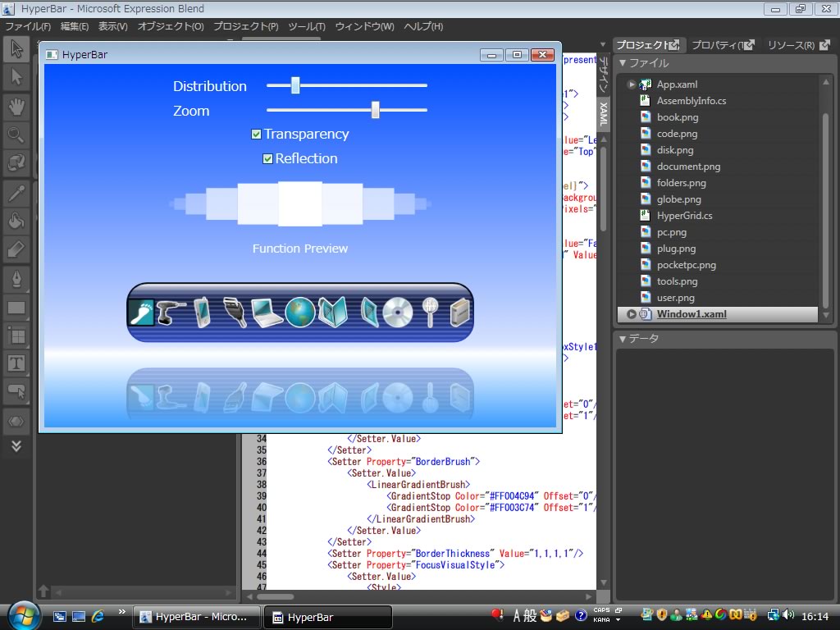
Task: Click the foot icon in HyperBar dock
Action: pos(141,313)
